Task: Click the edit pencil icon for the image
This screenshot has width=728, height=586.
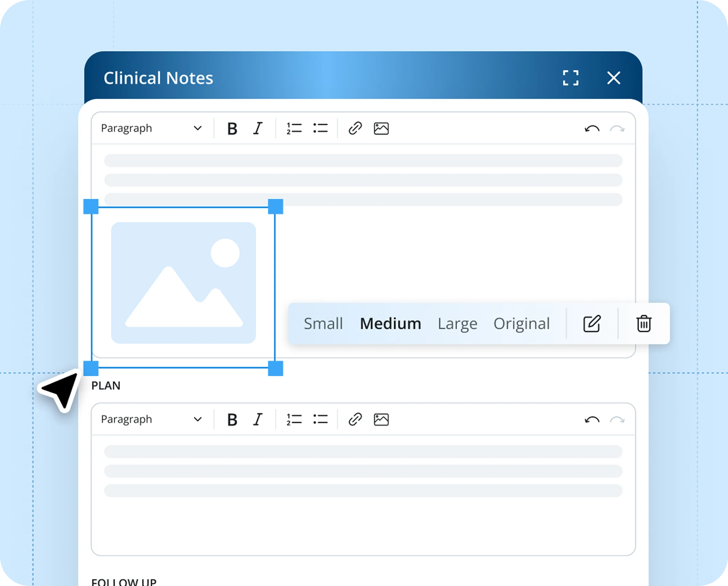Action: point(591,324)
